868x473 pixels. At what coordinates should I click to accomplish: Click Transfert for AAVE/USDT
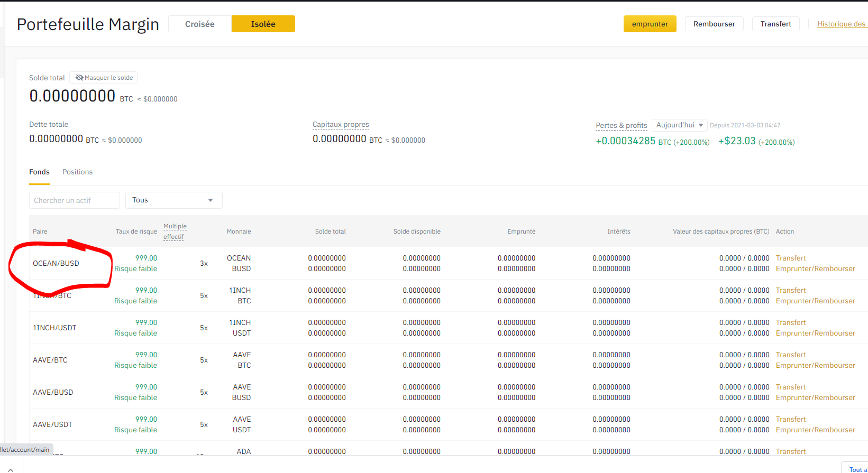tap(791, 419)
